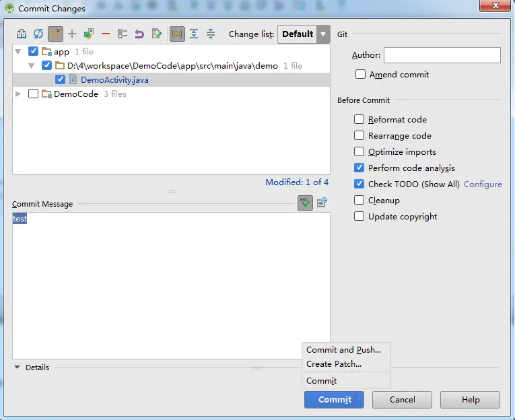The width and height of the screenshot is (515, 420).
Task: Click the Expand All icon
Action: (194, 34)
